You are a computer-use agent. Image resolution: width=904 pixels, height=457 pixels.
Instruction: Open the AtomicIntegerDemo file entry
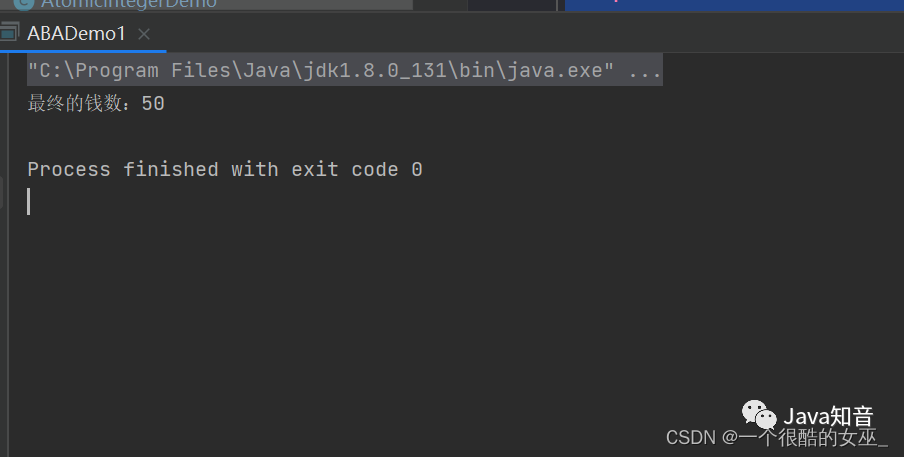(129, 4)
